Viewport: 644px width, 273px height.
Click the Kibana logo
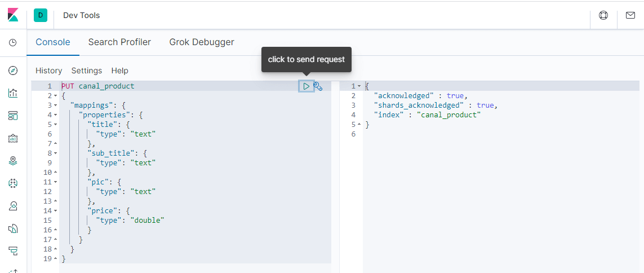[13, 15]
